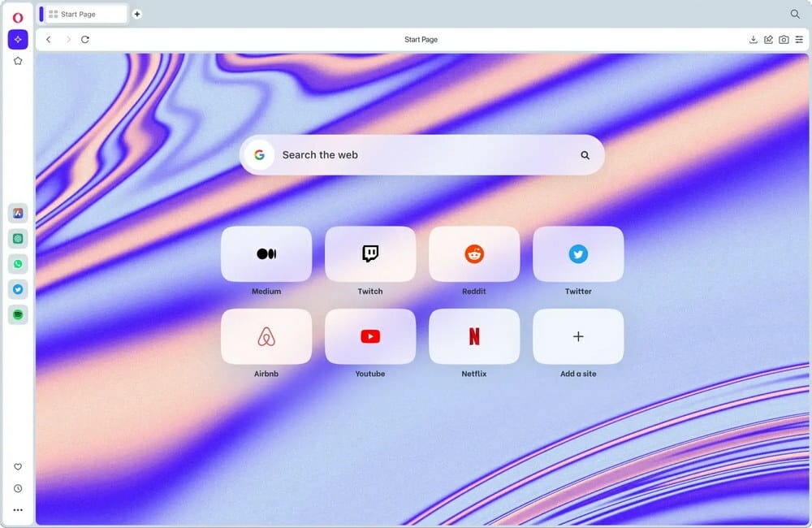
Task: Open a new tab with the plus button
Action: coord(137,14)
